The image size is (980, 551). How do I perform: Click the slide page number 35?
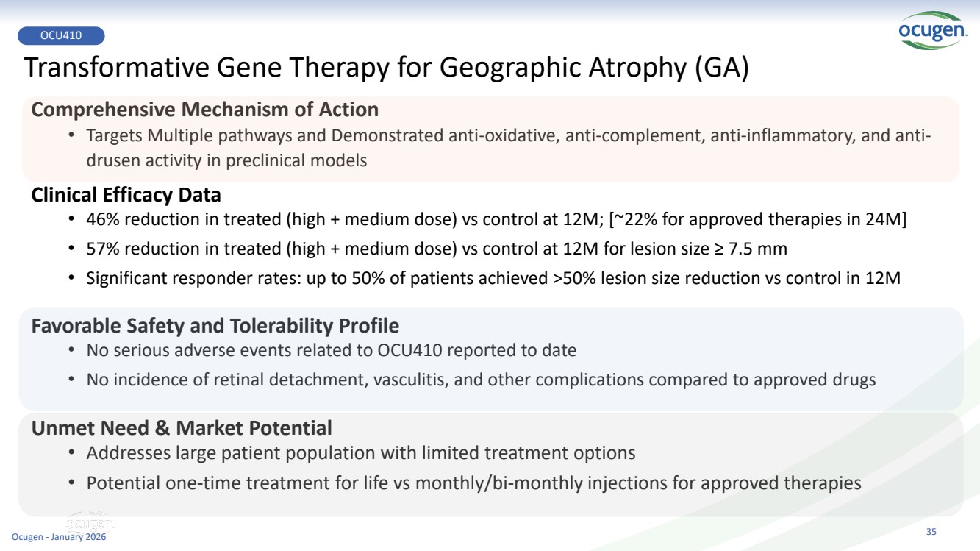(931, 532)
